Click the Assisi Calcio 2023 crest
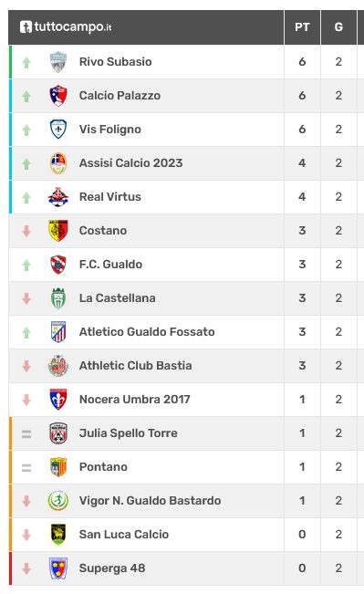 click(x=58, y=163)
